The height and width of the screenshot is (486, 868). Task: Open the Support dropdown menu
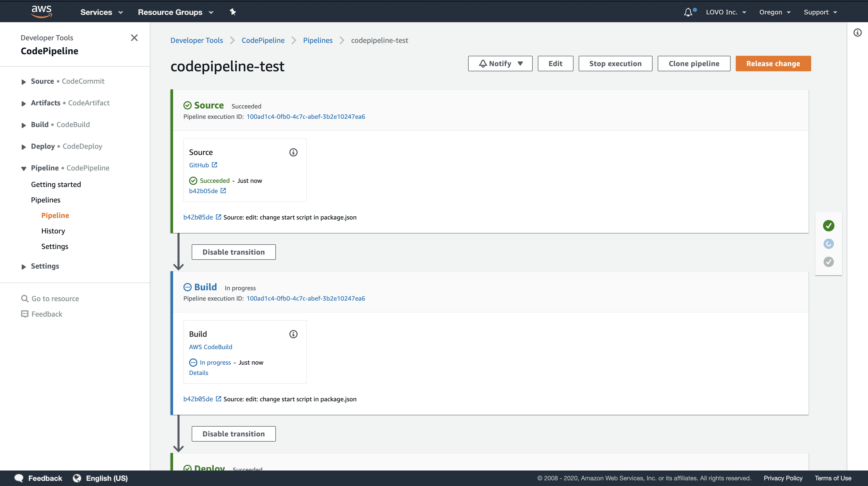[820, 12]
